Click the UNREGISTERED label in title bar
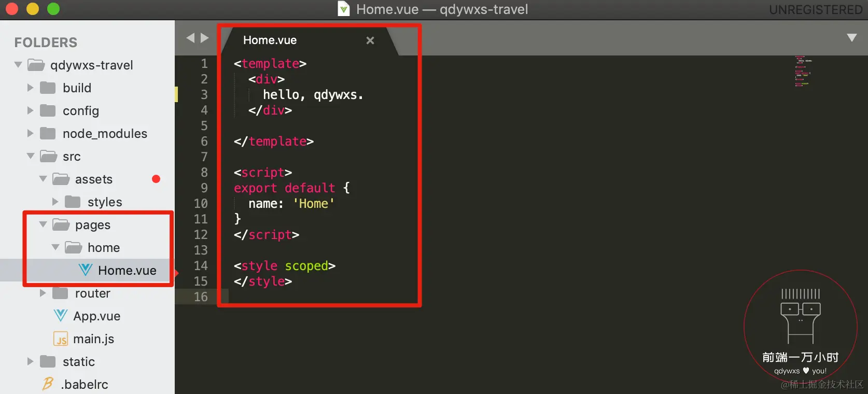868x394 pixels. pyautogui.click(x=816, y=10)
